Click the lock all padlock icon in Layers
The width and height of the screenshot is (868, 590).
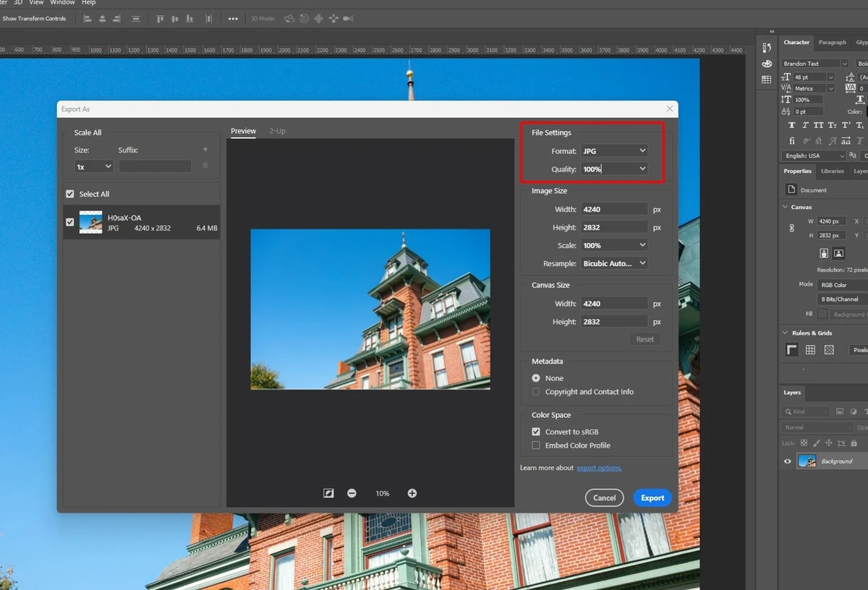click(854, 443)
